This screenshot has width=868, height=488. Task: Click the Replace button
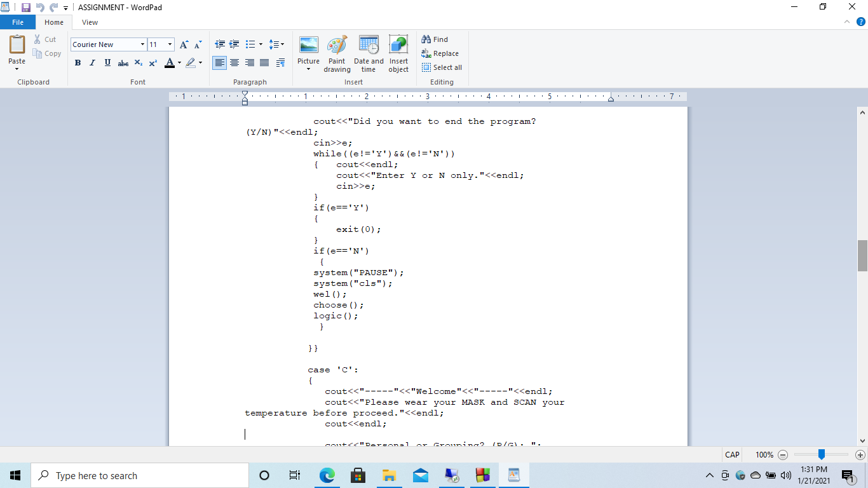(440, 53)
